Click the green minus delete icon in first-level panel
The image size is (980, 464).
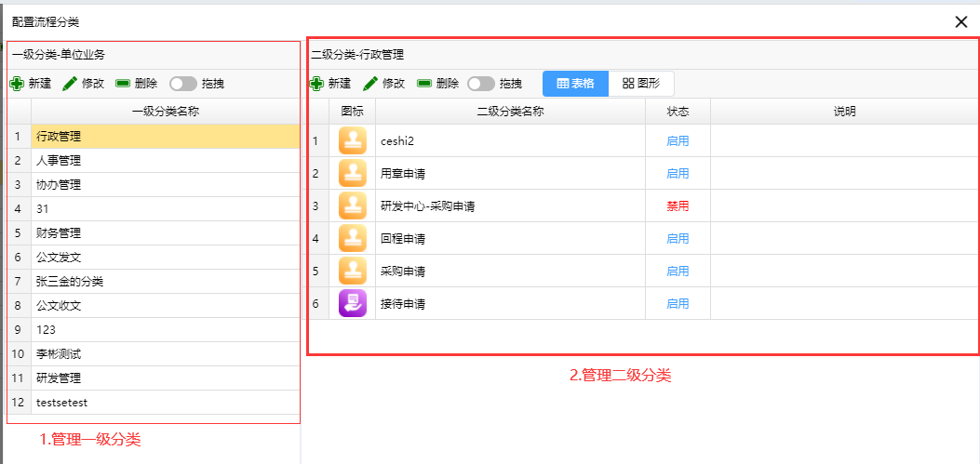click(x=123, y=83)
